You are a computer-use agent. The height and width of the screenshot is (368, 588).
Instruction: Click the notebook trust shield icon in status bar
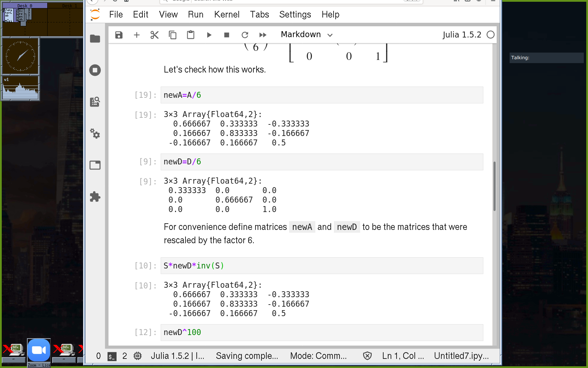(x=367, y=356)
